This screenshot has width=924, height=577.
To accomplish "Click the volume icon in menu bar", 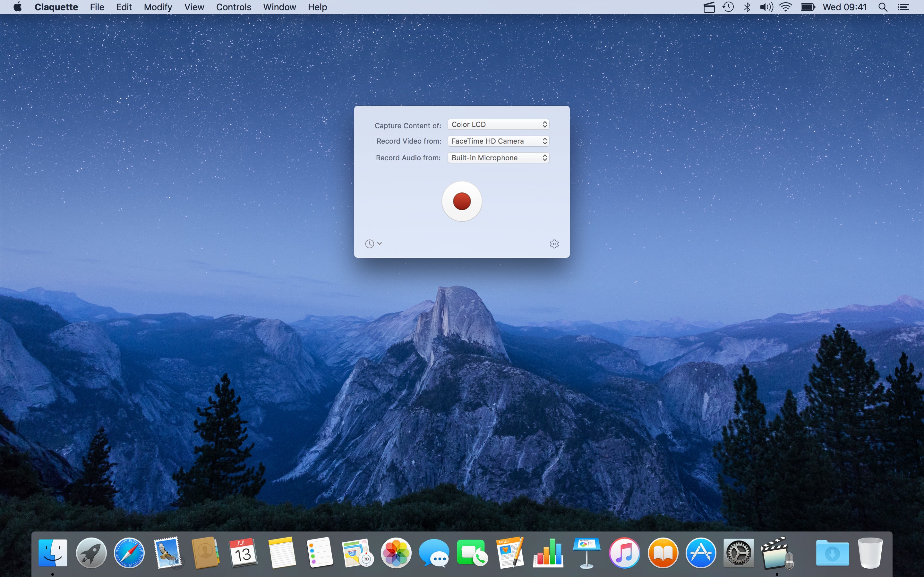I will click(766, 7).
